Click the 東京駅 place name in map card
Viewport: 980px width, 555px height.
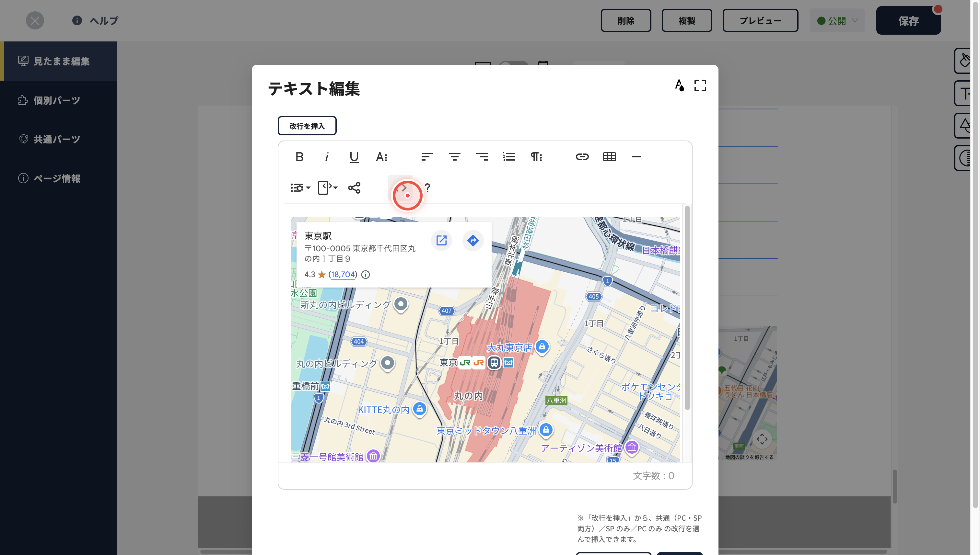318,236
